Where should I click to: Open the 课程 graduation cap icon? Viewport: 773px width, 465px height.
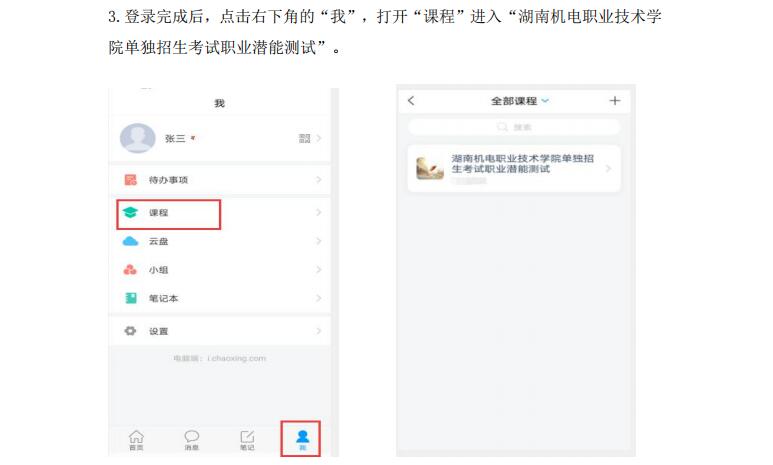[130, 213]
